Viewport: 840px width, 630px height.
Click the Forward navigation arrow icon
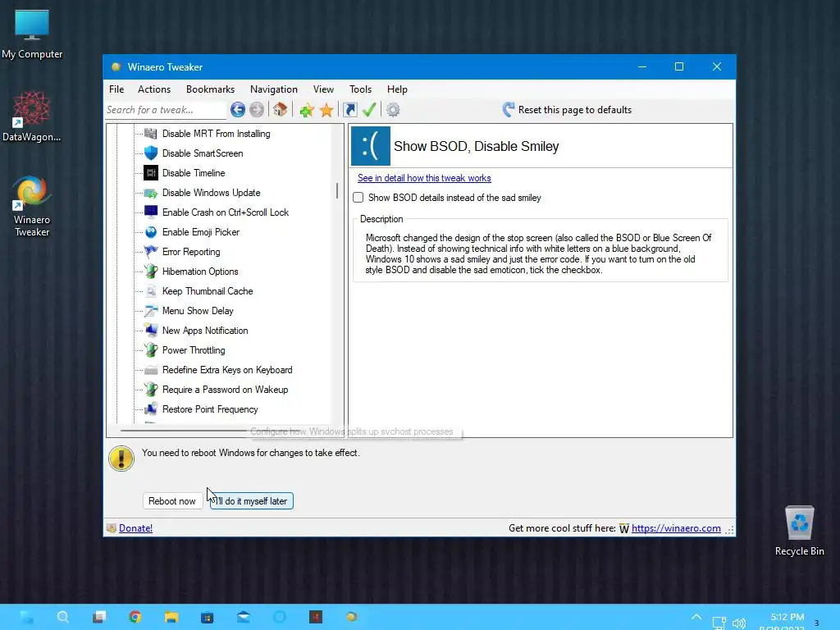tap(257, 110)
